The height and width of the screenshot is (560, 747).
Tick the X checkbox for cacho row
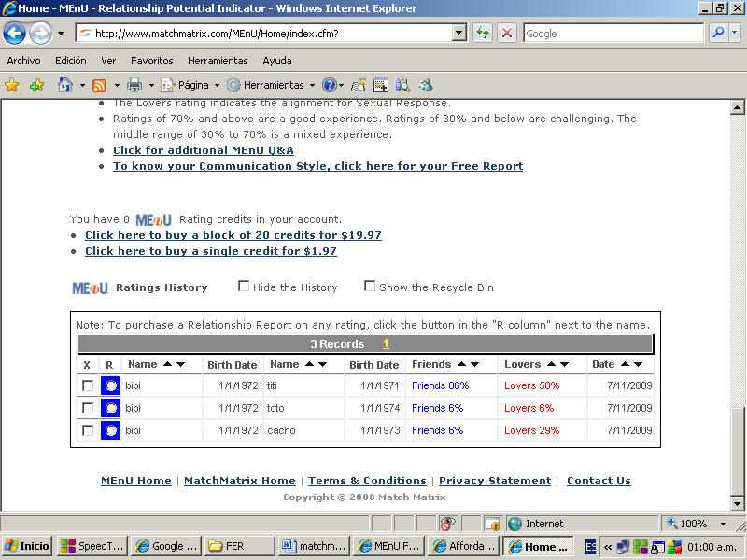coord(88,430)
